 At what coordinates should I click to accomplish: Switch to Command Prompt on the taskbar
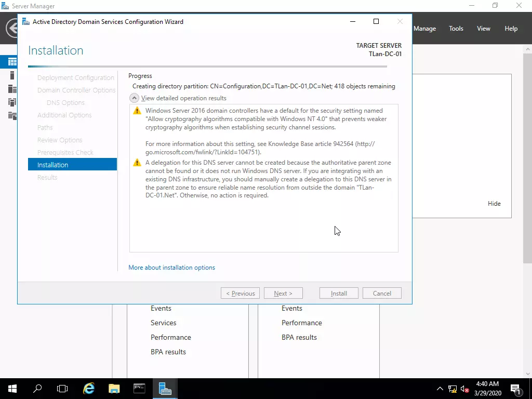[139, 389]
